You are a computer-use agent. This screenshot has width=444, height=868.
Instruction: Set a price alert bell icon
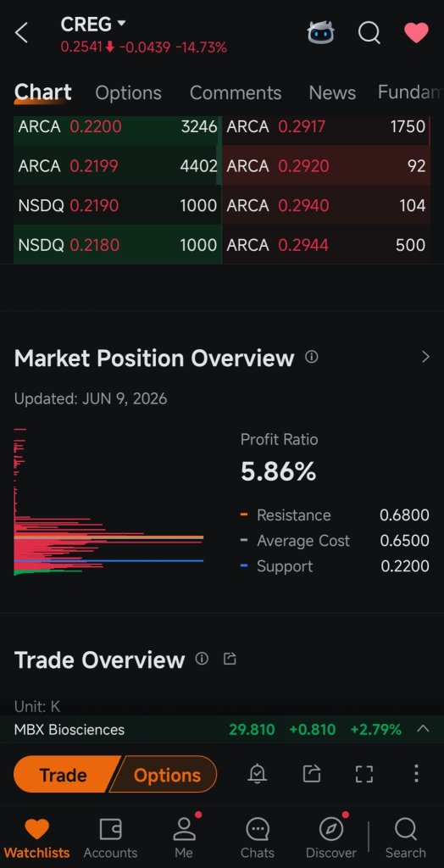[258, 773]
